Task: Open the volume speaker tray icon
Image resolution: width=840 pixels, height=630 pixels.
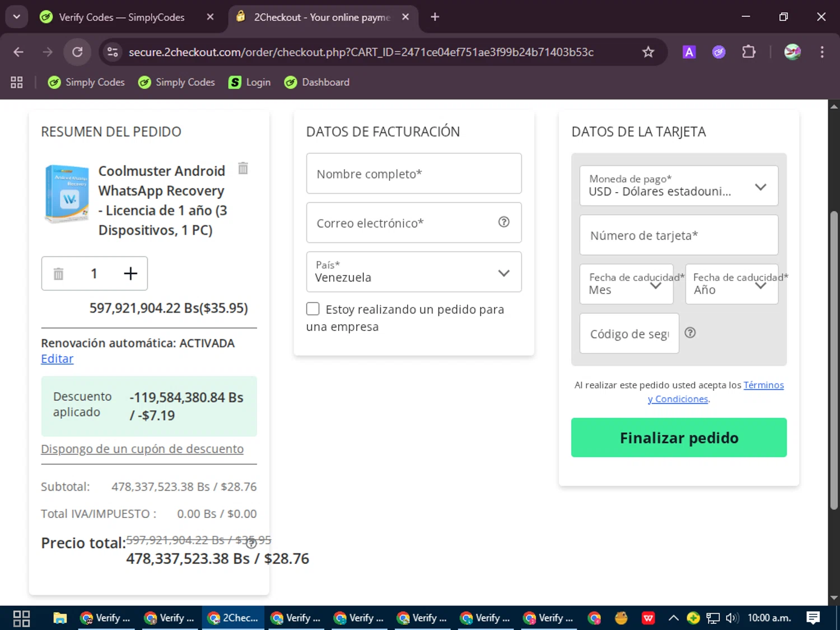Action: coord(731,618)
